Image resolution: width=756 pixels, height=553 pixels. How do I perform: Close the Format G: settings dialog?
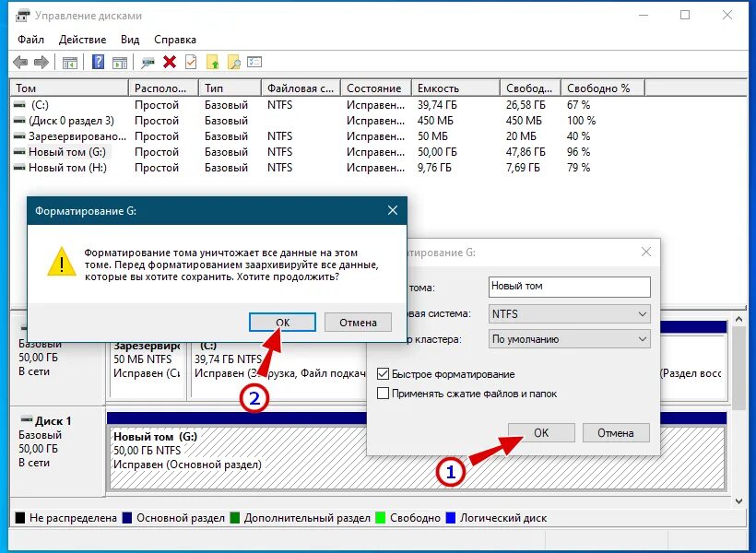(x=646, y=252)
